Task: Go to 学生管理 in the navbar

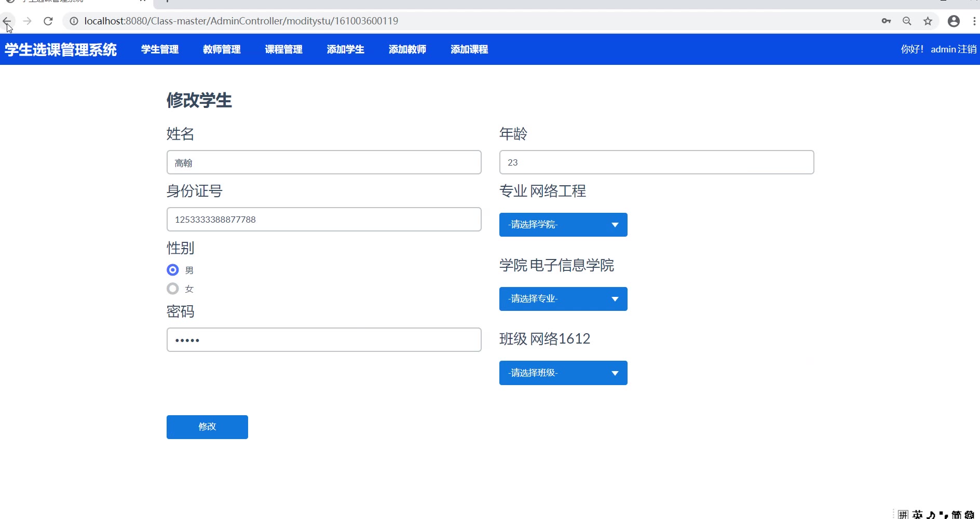Action: pyautogui.click(x=160, y=49)
